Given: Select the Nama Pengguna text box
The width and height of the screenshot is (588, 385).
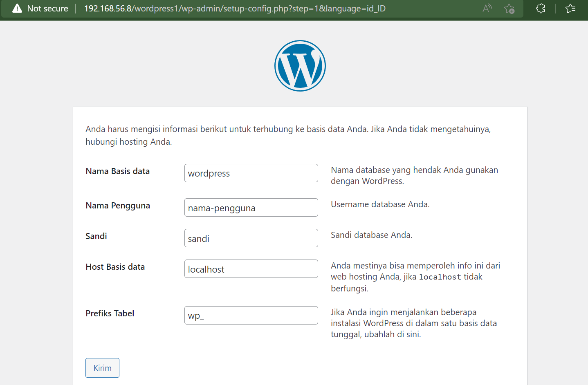Looking at the screenshot, I should [x=251, y=208].
